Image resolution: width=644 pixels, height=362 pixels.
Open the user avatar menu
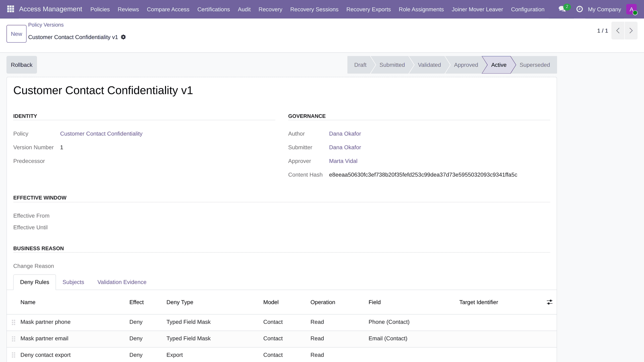[x=631, y=9]
